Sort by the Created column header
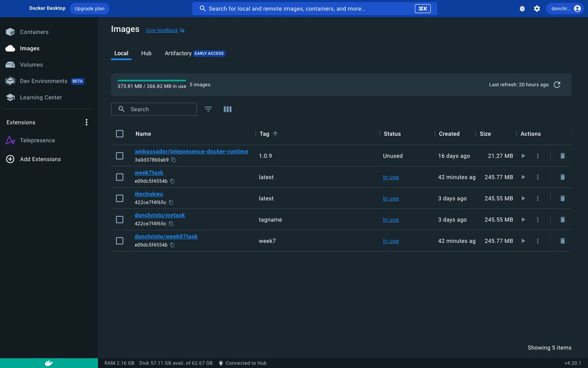 (449, 133)
